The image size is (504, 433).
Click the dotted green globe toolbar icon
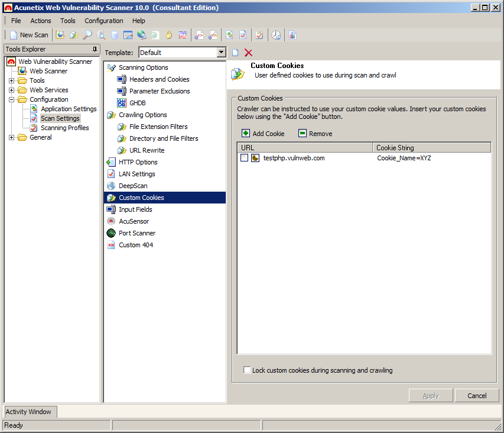[155, 35]
